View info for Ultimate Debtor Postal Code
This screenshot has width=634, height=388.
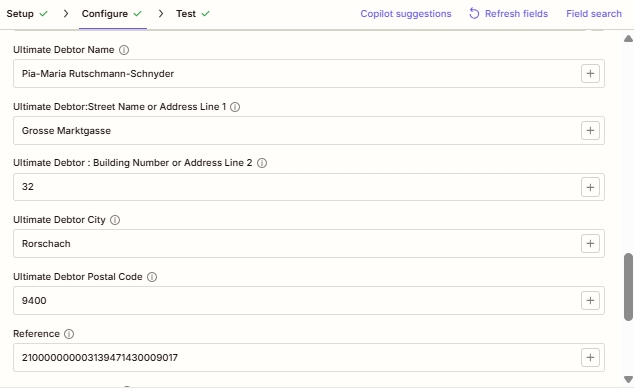tap(152, 277)
